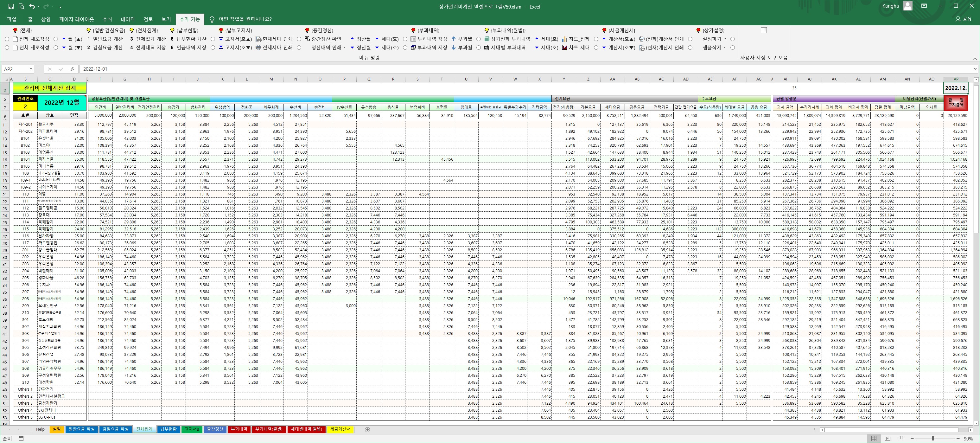Click the 월(▲) month up arrow
Screen dimensions: 980x443
click(64, 39)
